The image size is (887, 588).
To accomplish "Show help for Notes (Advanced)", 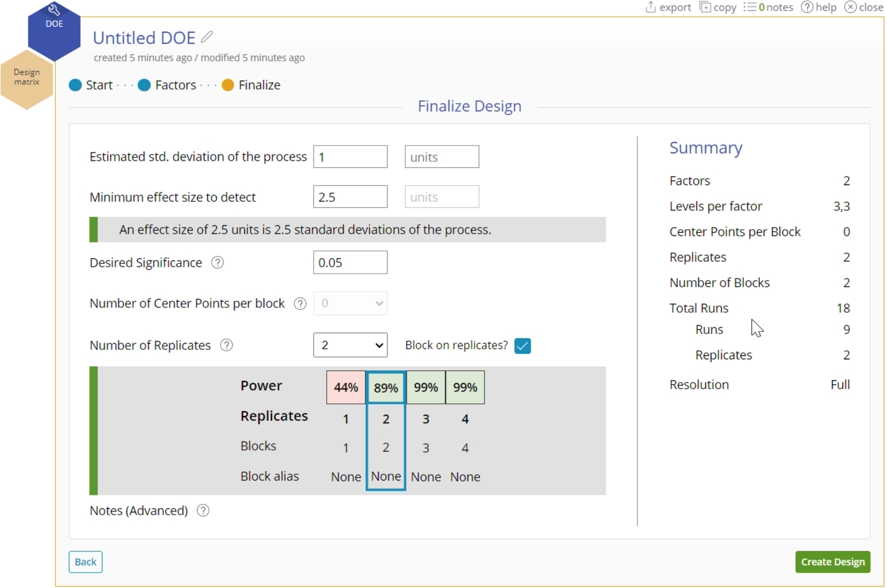I will coord(203,510).
